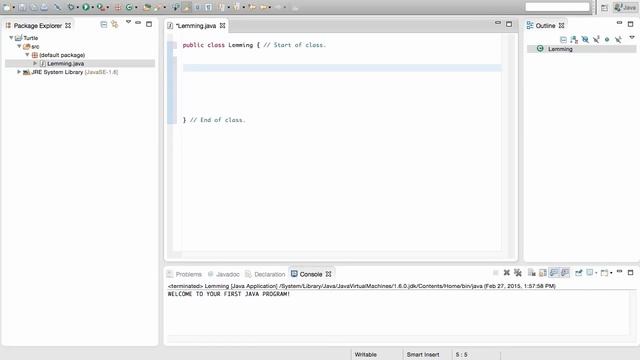The height and width of the screenshot is (360, 640).
Task: Expand the Lemming.java tree node
Action: (x=35, y=63)
